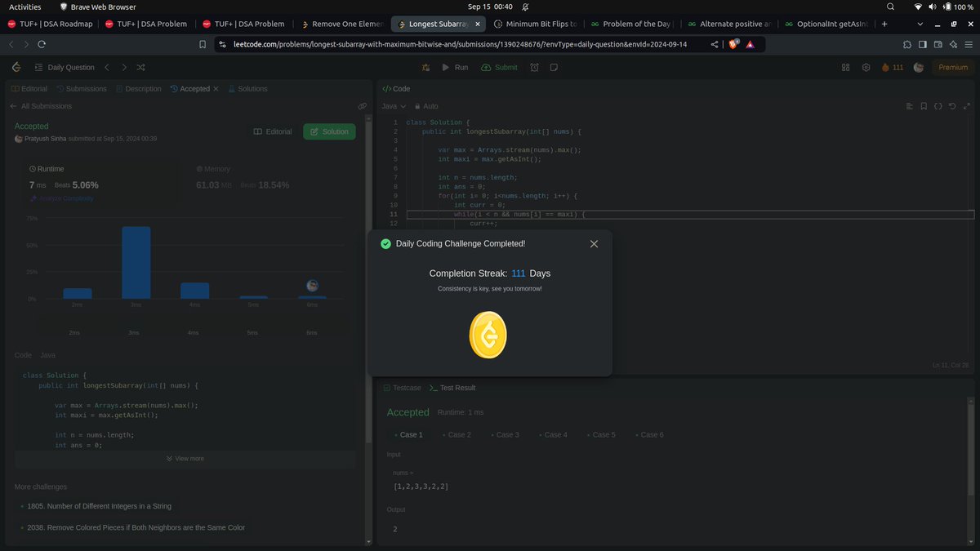Open the Brave Leo AI icon
The image size is (980, 551).
[951, 45]
